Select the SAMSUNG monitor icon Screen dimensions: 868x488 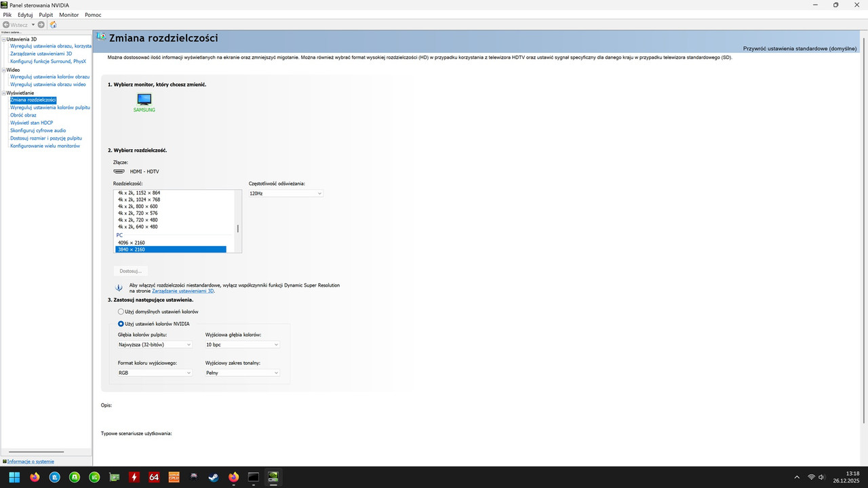coord(144,100)
